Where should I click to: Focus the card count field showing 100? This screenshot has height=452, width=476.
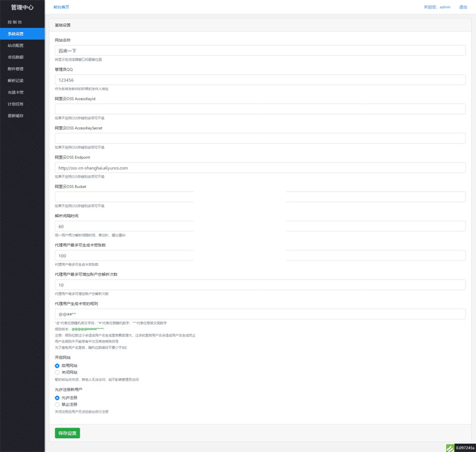click(260, 255)
